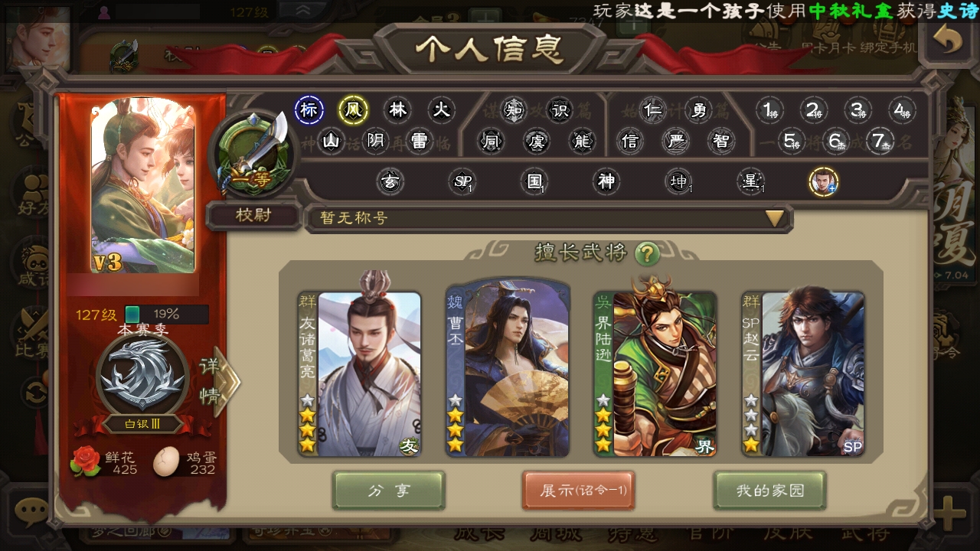Tap the 鲜花 rose icon
The width and height of the screenshot is (980, 551).
click(x=85, y=461)
